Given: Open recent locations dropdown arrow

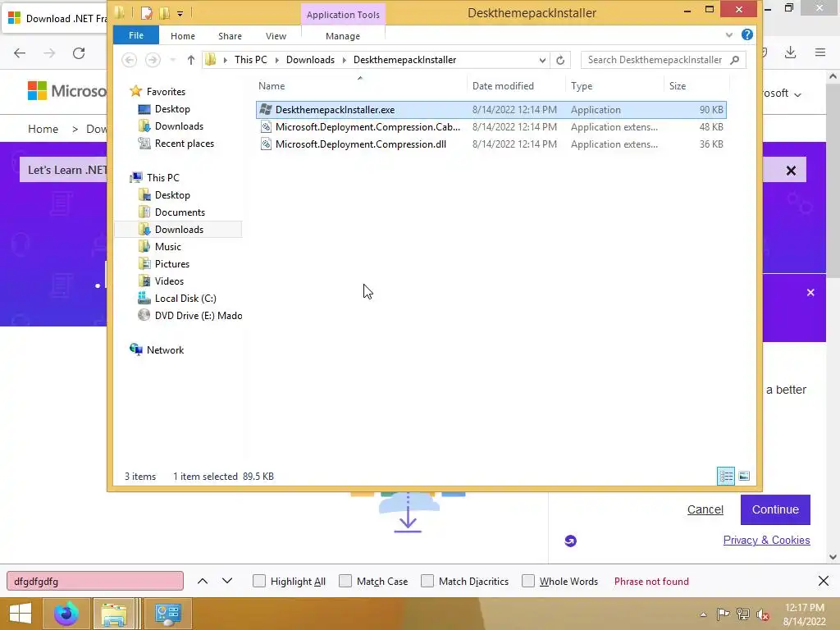Looking at the screenshot, I should coord(172,60).
